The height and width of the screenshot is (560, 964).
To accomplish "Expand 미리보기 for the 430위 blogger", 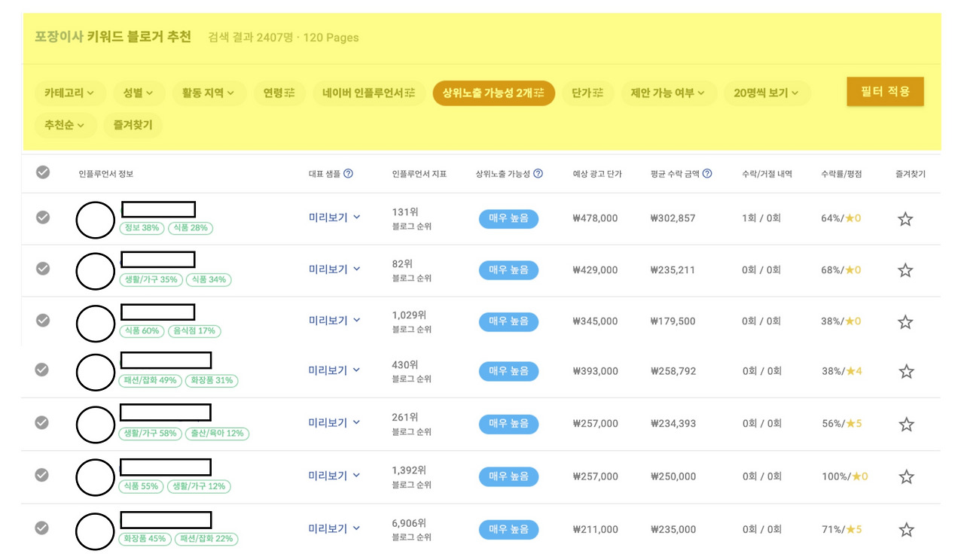I will coord(334,370).
